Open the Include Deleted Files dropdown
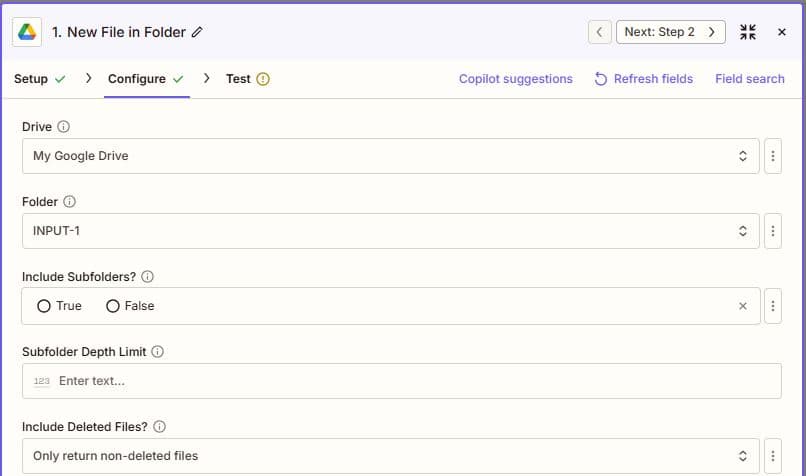Screen dimensions: 806x476 pyautogui.click(x=390, y=456)
